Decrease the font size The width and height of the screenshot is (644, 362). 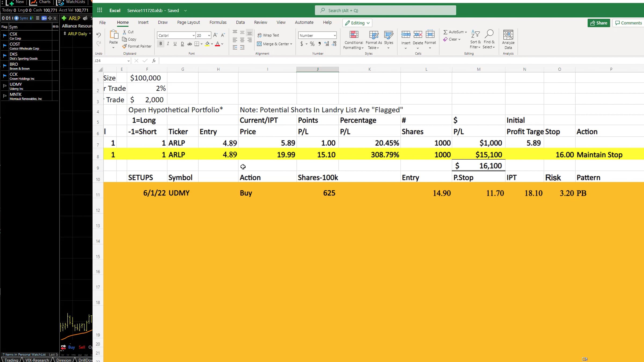point(223,35)
